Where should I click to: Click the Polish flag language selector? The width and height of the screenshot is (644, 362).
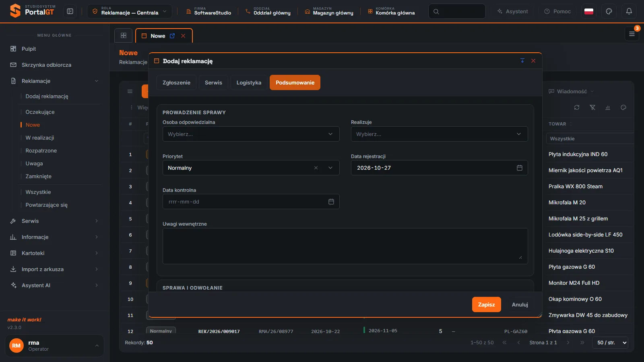(589, 11)
